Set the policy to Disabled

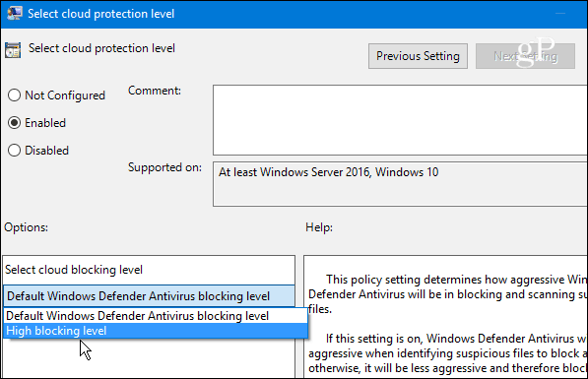pyautogui.click(x=14, y=151)
